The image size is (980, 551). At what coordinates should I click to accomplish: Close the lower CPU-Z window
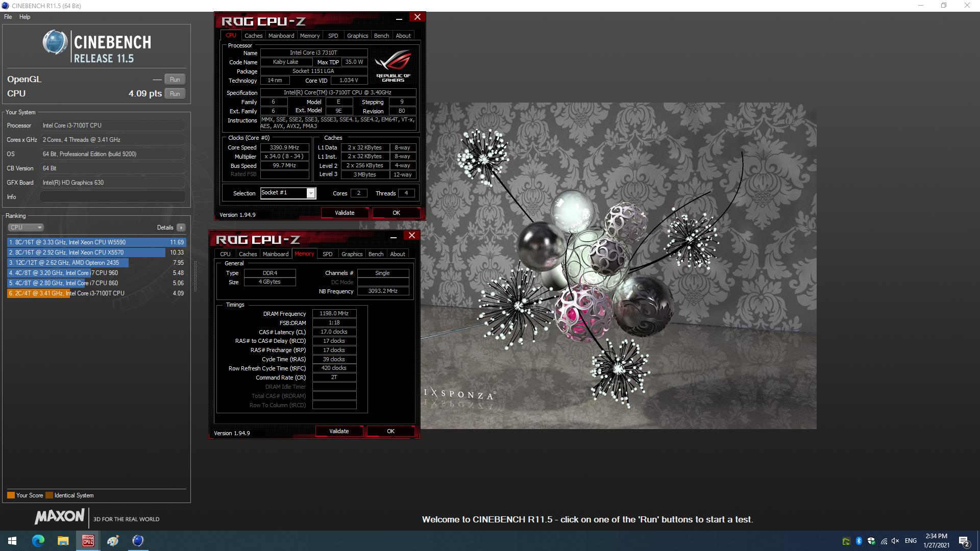coord(412,236)
